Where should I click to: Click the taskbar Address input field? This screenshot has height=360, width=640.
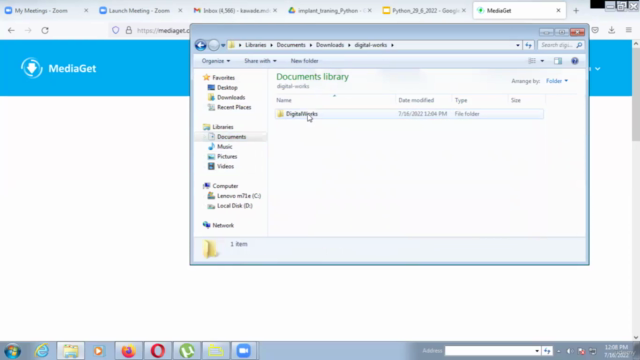(x=489, y=351)
